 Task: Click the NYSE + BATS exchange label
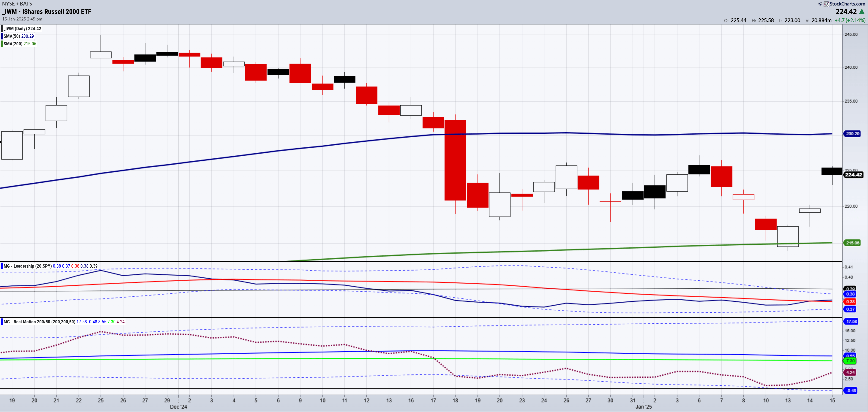(17, 3)
